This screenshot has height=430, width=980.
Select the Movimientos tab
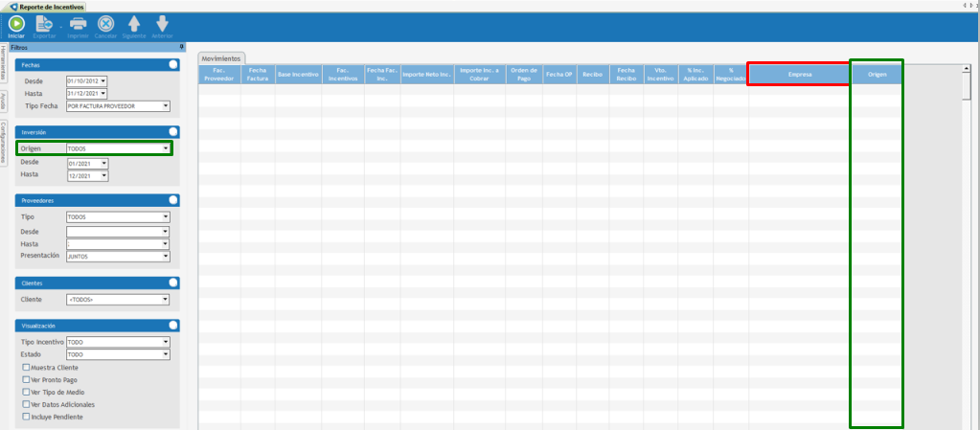pos(222,57)
